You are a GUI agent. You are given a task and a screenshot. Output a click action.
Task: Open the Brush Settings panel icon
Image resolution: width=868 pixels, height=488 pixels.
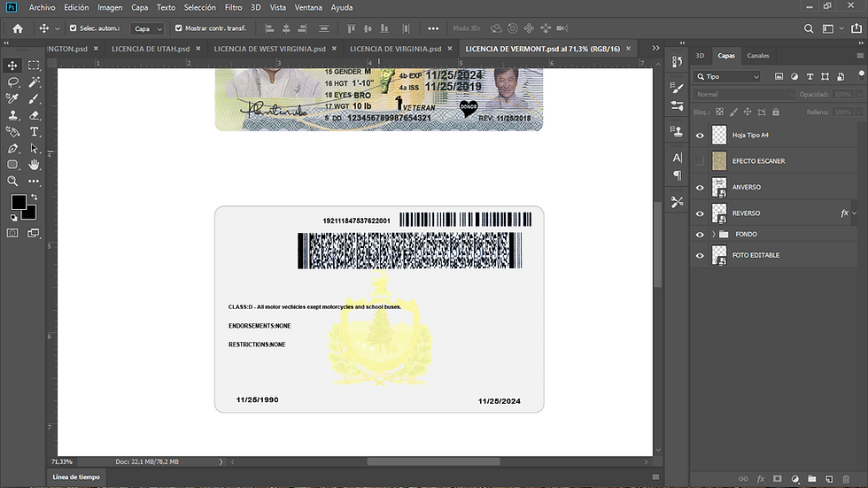(x=677, y=88)
